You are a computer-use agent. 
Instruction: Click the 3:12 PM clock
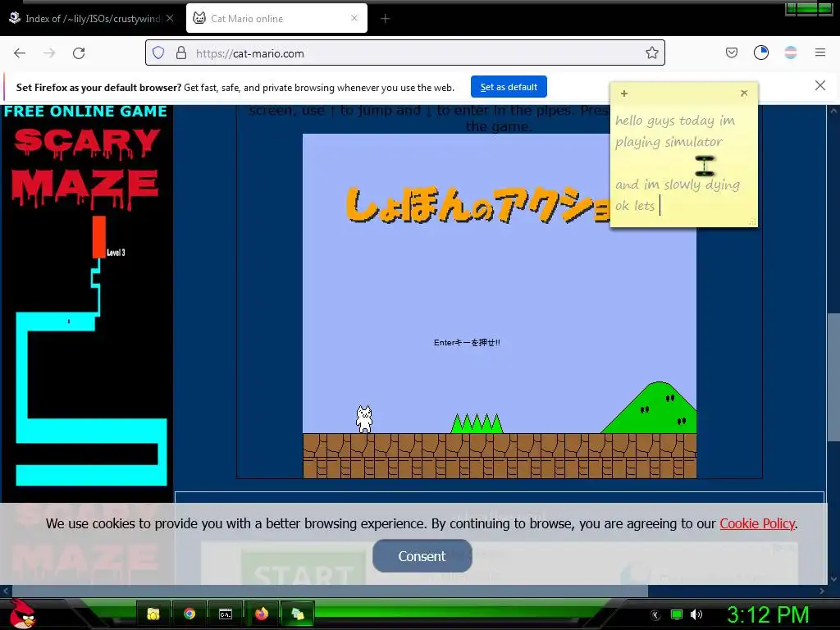point(768,614)
